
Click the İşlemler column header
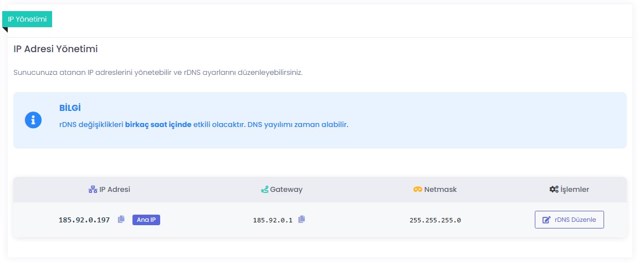point(569,190)
